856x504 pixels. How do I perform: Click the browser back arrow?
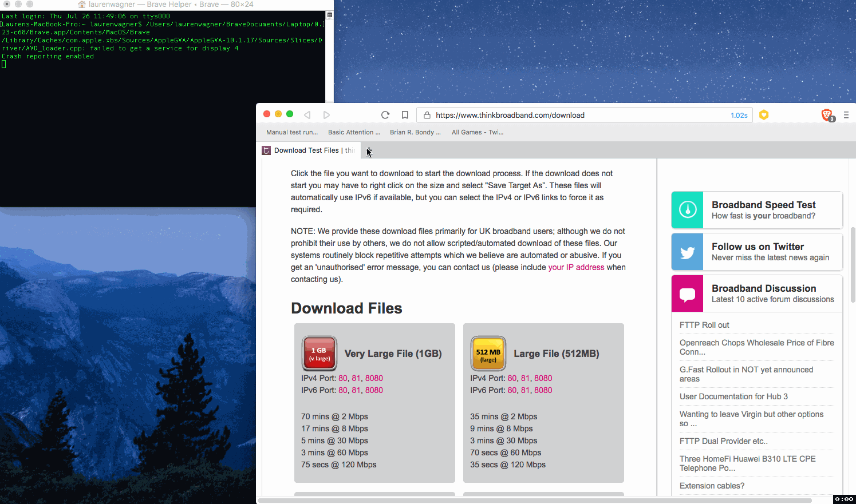click(x=307, y=115)
